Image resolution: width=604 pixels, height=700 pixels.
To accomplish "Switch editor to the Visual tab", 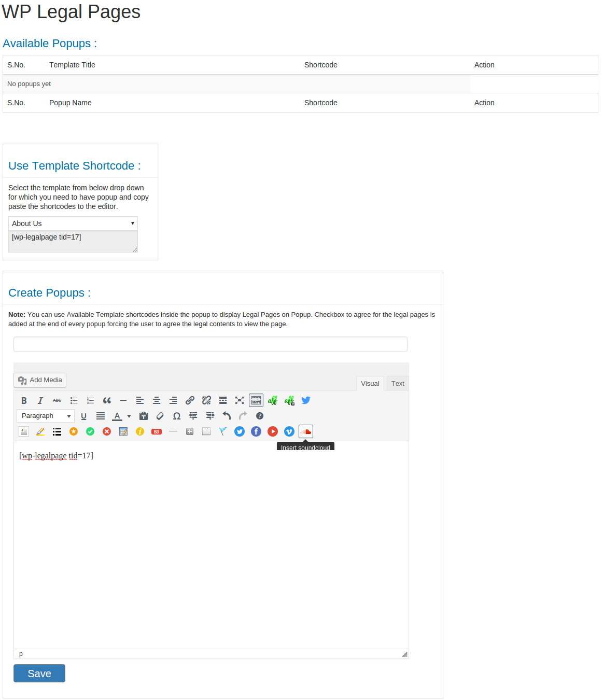I will pos(370,384).
